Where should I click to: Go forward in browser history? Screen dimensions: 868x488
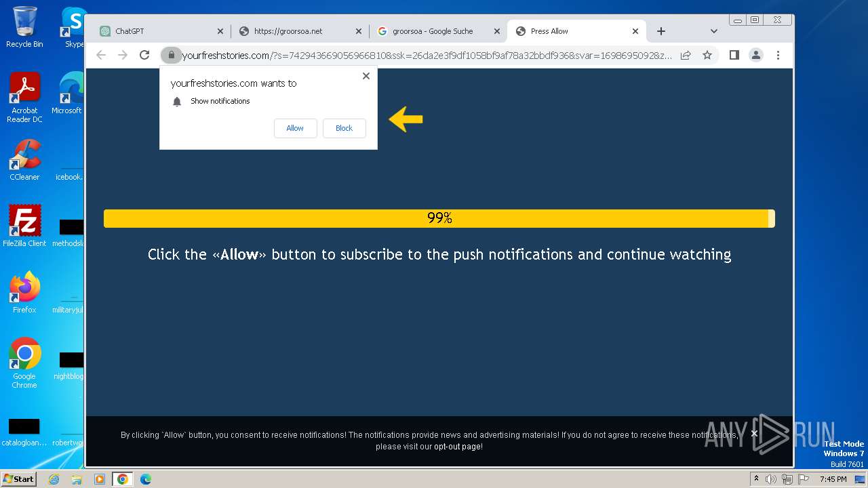point(123,55)
